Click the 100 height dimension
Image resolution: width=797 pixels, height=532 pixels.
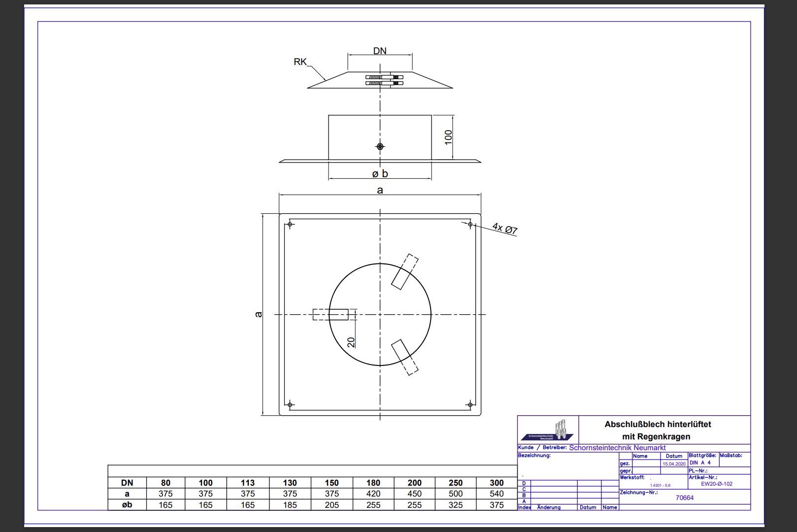(x=448, y=137)
